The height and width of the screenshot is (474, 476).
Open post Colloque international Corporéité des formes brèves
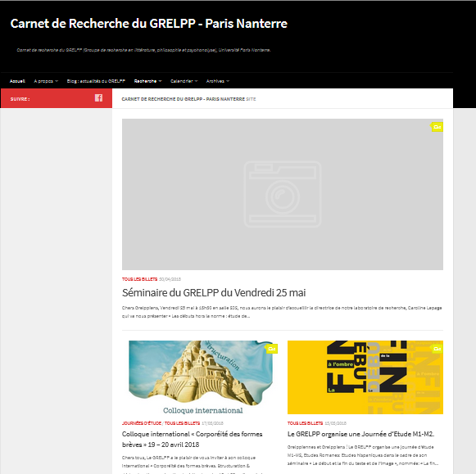click(193, 439)
